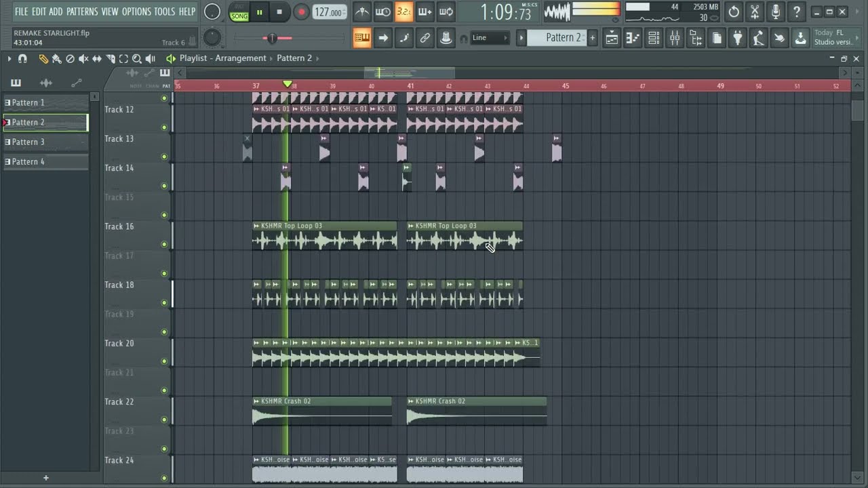Image resolution: width=868 pixels, height=488 pixels.
Task: Add new pattern with plus button
Action: coord(592,38)
